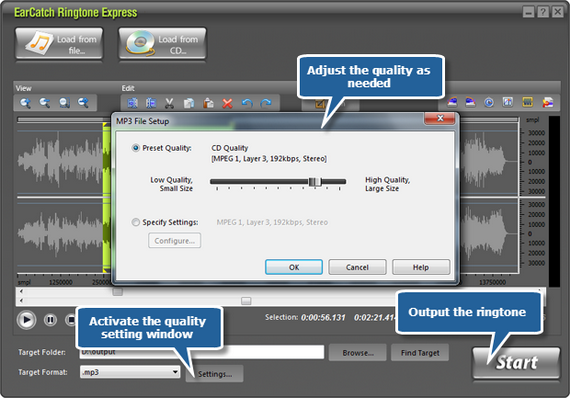Click the Browse... button
570x398 pixels.
358,353
